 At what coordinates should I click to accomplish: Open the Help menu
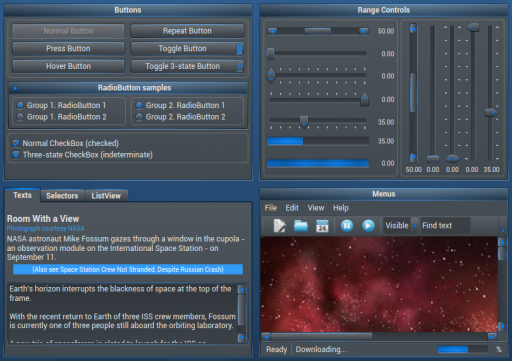coord(341,208)
